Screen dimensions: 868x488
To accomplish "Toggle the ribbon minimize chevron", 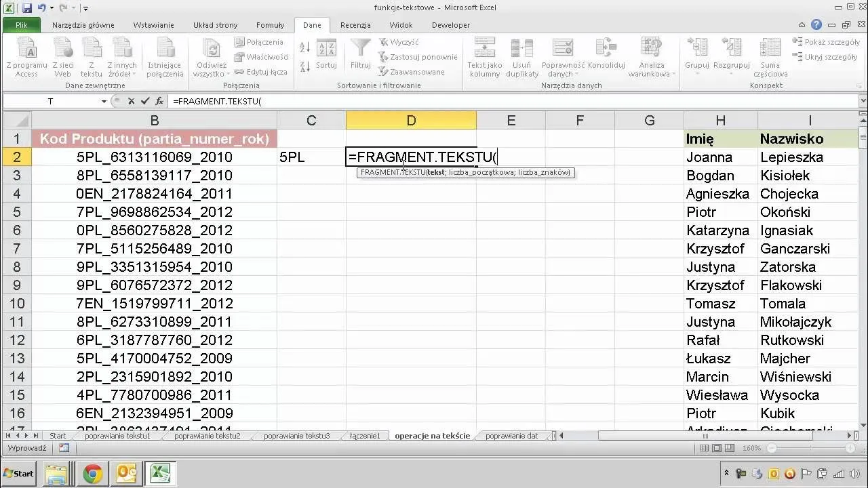I will pos(802,23).
